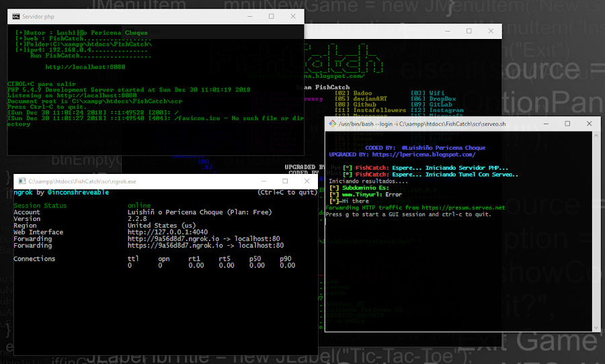Viewport: 605px width, 364px height.
Task: Click the 'Servidor php' title text
Action: (38, 17)
